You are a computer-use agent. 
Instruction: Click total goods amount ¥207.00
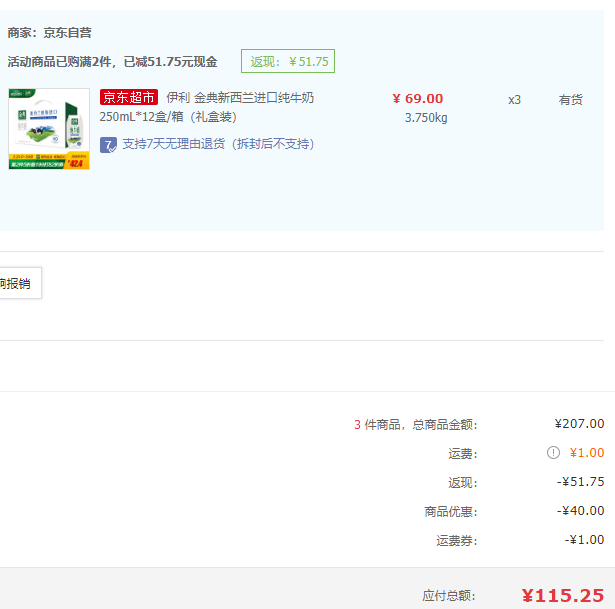579,424
